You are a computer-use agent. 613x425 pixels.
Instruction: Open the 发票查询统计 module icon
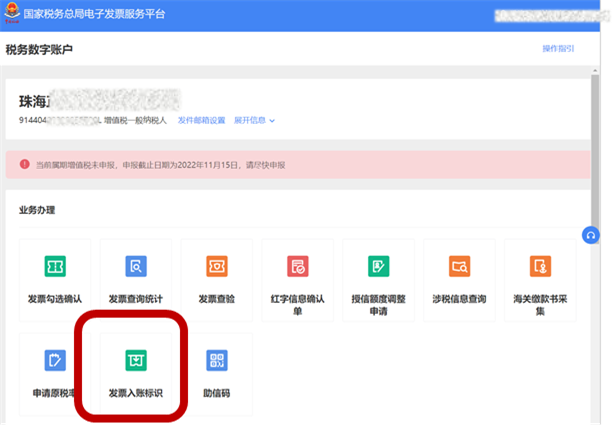(136, 266)
